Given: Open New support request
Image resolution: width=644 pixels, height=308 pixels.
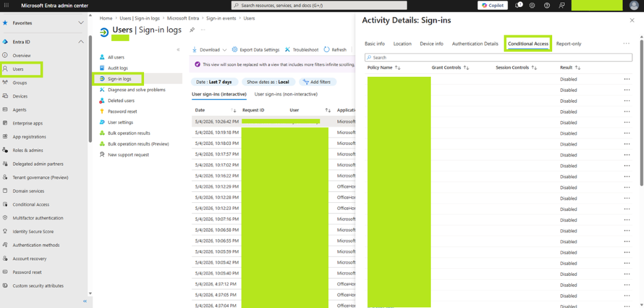Looking at the screenshot, I should coord(128,154).
